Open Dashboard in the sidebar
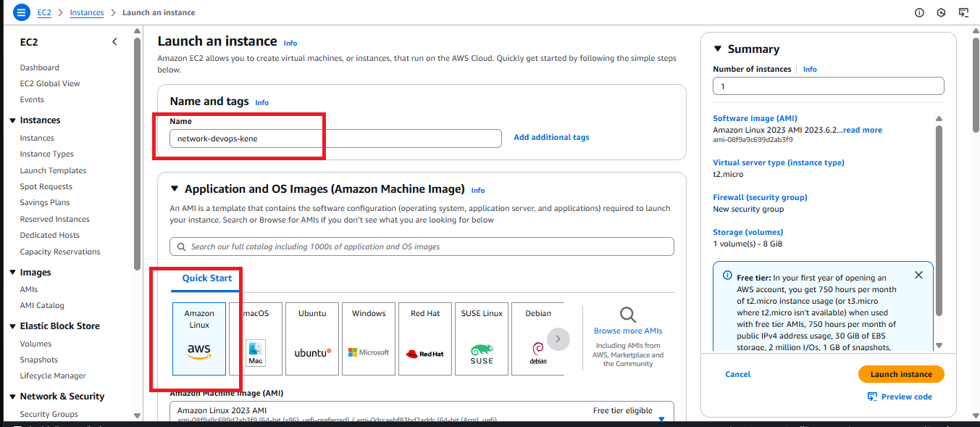 [40, 67]
